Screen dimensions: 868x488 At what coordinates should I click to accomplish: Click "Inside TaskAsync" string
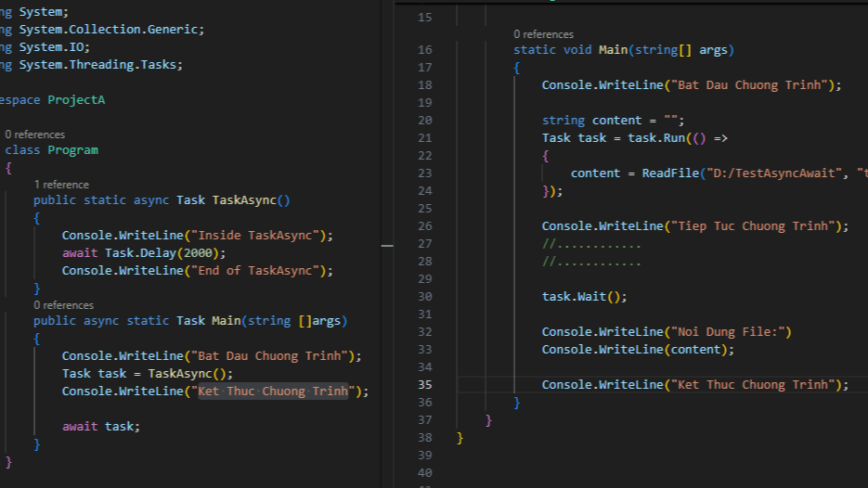point(255,235)
